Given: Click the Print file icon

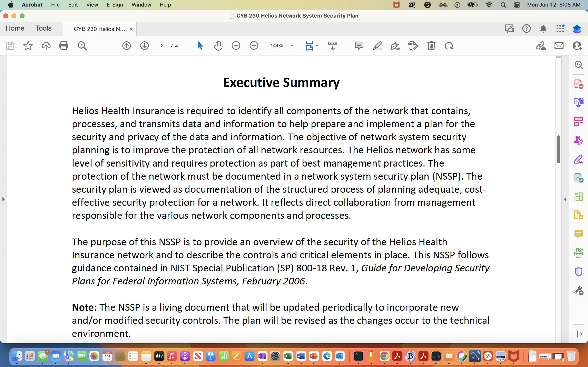Looking at the screenshot, I should (64, 46).
